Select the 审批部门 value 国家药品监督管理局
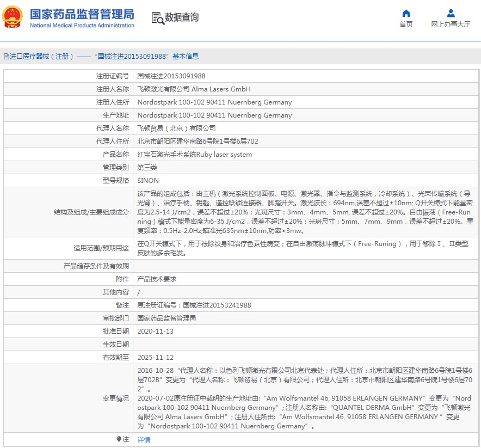The height and width of the screenshot is (448, 481). pos(166,318)
